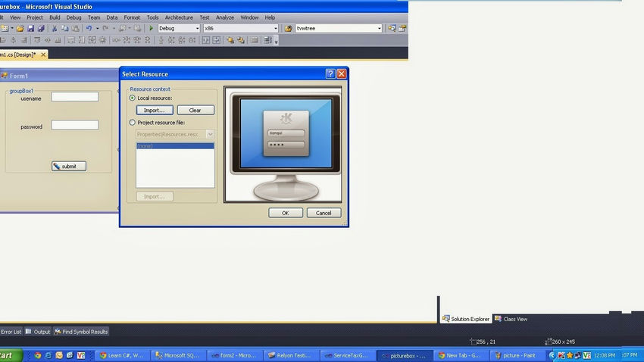Click the Open File toolbar icon
The width and height of the screenshot is (644, 362).
(20, 28)
